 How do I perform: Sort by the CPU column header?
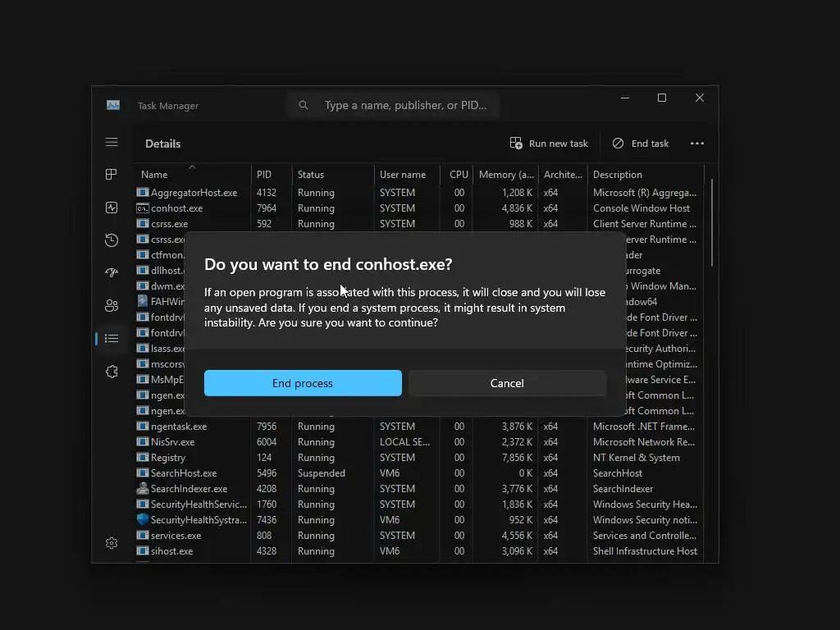[456, 174]
